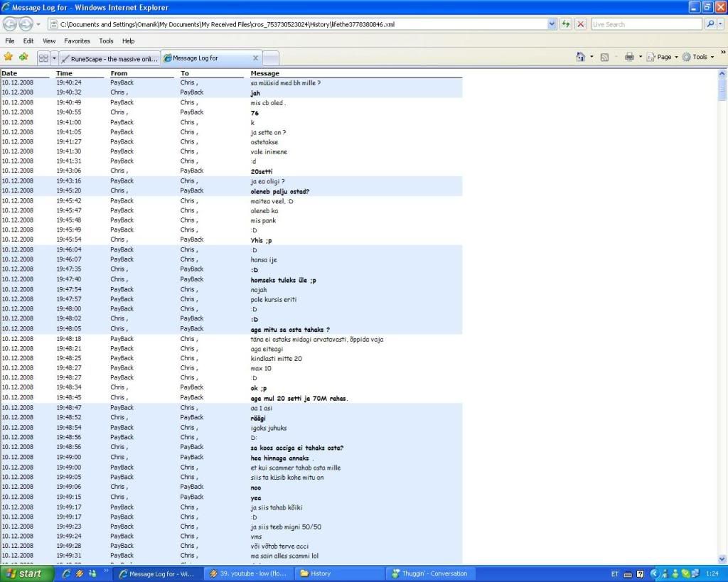Switch to the RuneScape tab

110,58
